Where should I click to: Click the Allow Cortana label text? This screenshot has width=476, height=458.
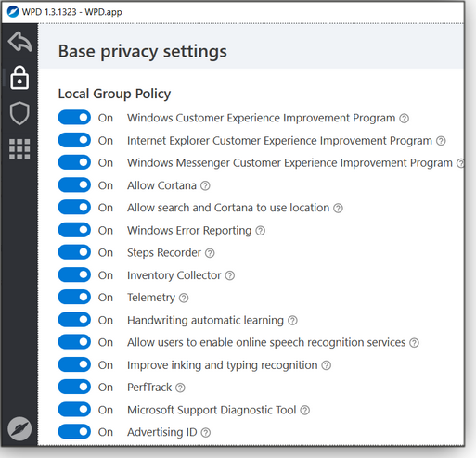tap(161, 185)
